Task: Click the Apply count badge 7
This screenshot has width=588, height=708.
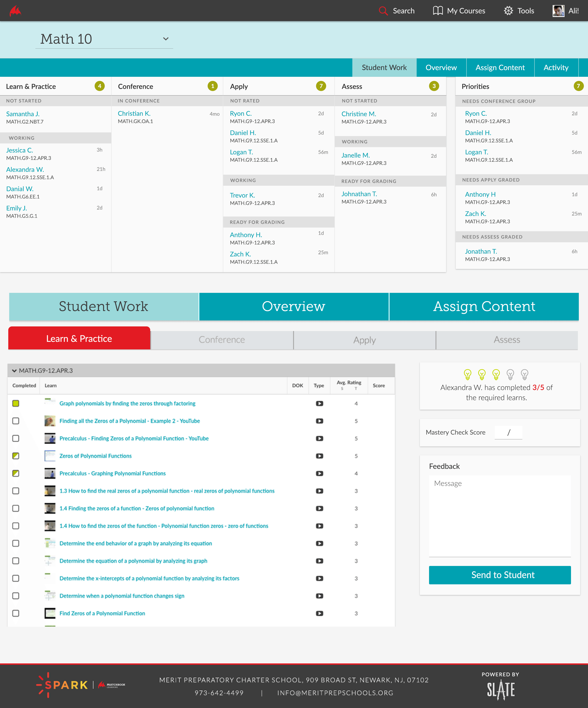Action: click(321, 86)
